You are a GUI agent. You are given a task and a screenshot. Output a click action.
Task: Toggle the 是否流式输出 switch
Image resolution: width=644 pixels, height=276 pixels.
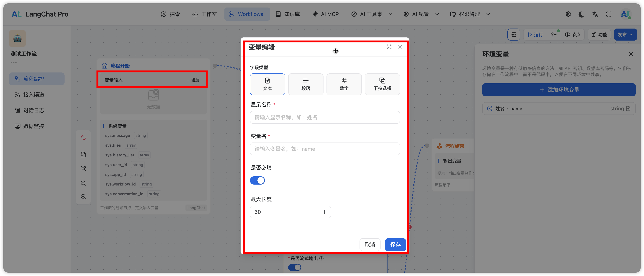coord(294,267)
